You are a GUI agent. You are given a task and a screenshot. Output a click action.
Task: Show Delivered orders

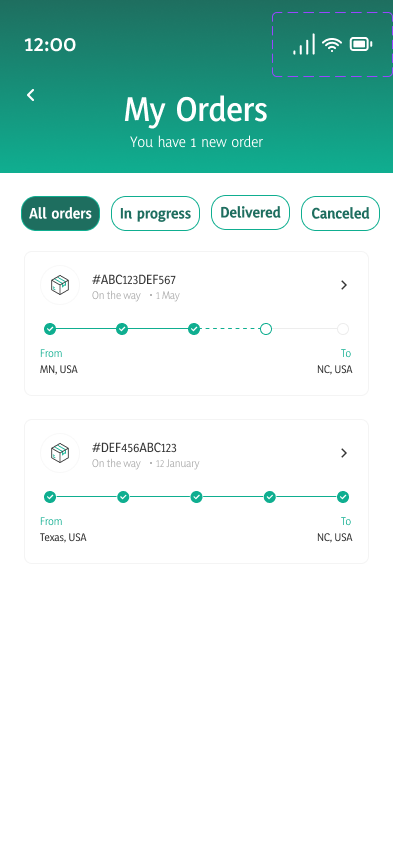point(251,212)
